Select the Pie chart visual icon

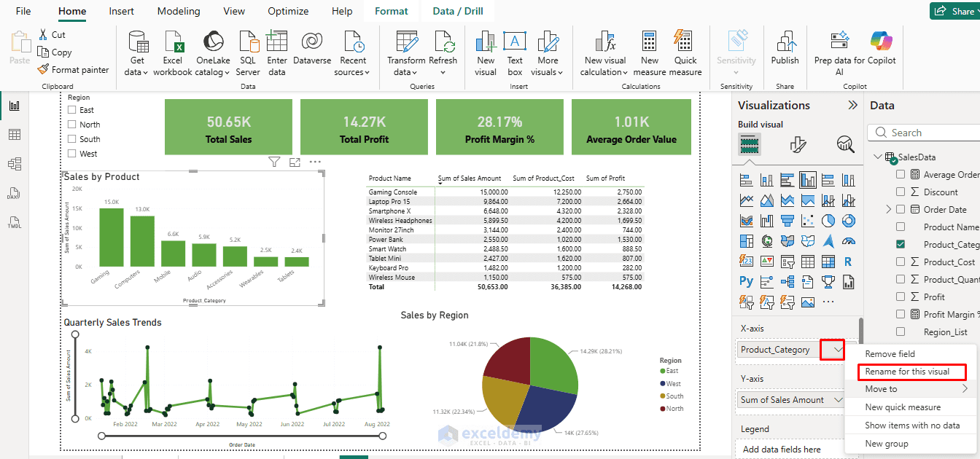point(828,221)
